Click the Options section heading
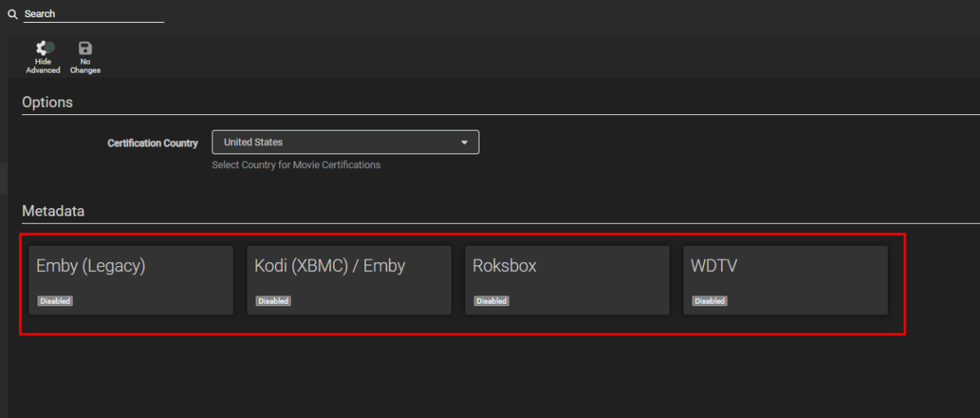This screenshot has width=980, height=418. click(47, 103)
